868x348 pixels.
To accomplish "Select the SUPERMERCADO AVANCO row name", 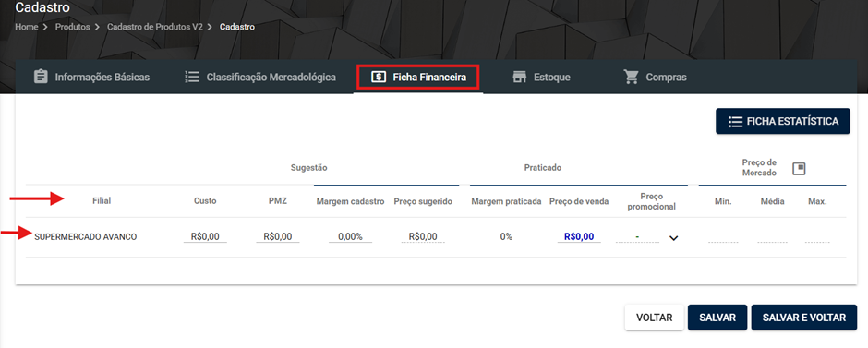I will coord(85,237).
